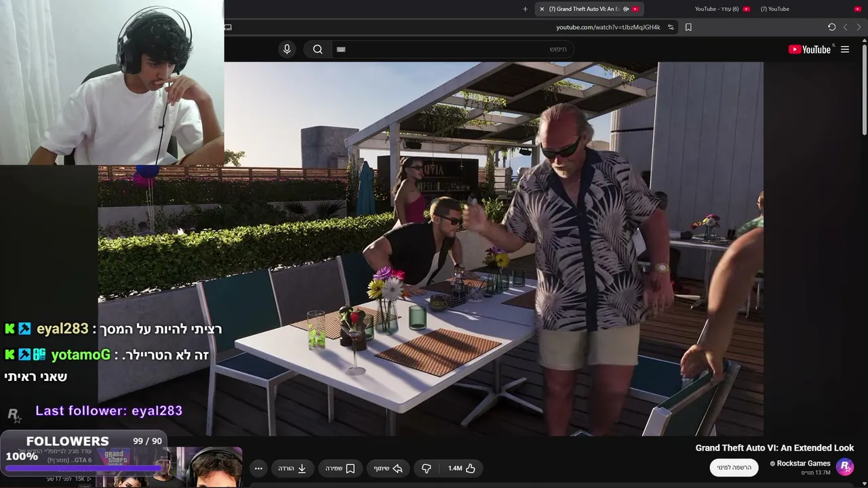Save the video to a playlist
Screen dimensions: 868x488
coord(340,468)
